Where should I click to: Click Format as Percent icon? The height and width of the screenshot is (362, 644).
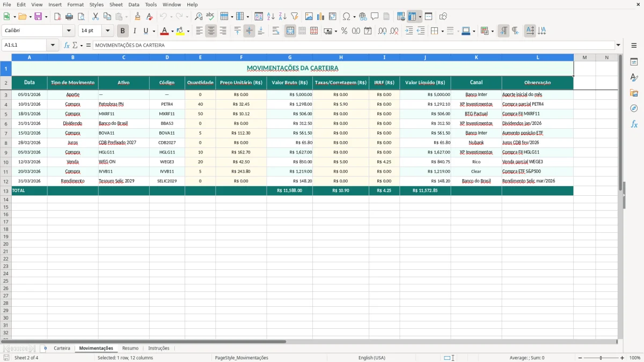pyautogui.click(x=345, y=31)
